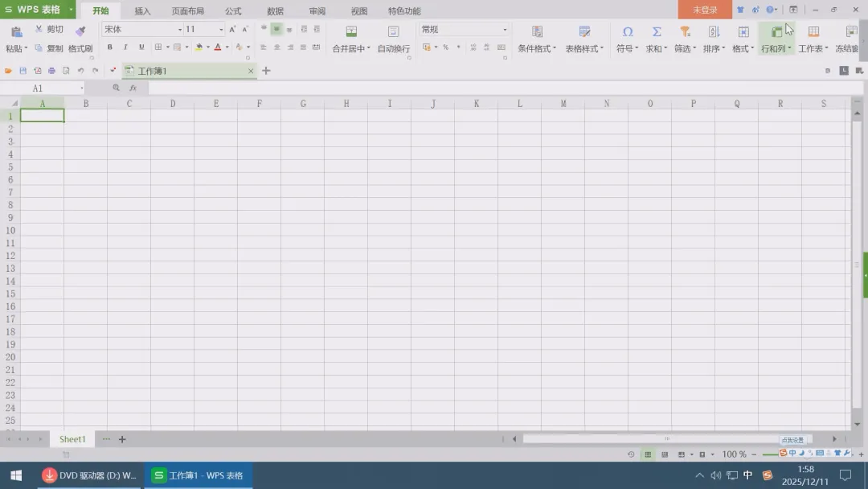868x489 pixels.
Task: Add a new sheet next to Sheet1
Action: pos(122,439)
